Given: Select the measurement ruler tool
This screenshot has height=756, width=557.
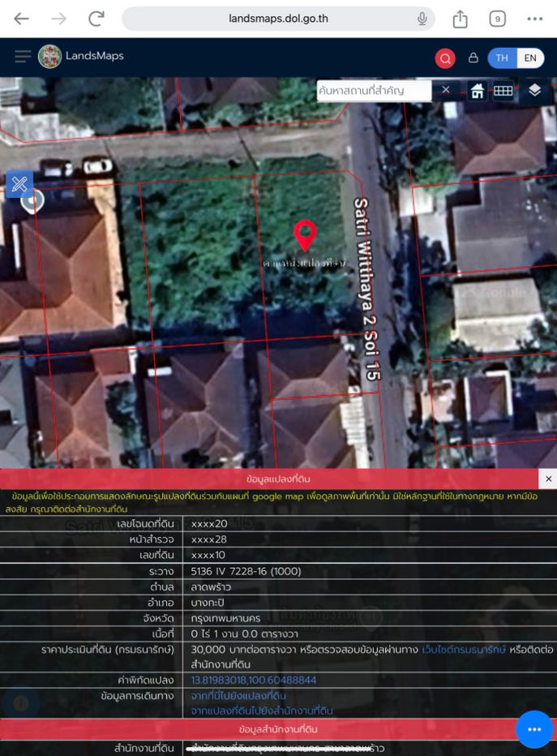Looking at the screenshot, I should [x=19, y=184].
